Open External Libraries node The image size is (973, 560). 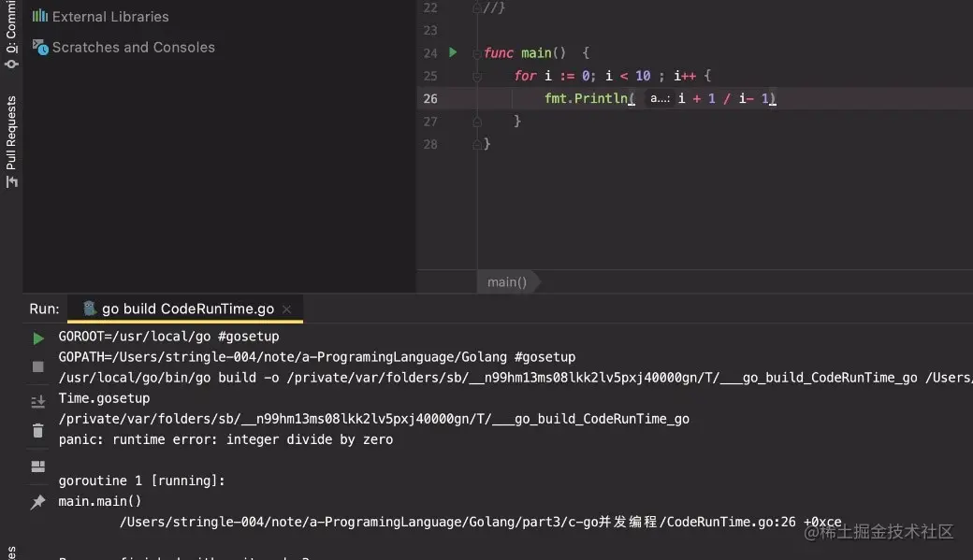tap(100, 17)
